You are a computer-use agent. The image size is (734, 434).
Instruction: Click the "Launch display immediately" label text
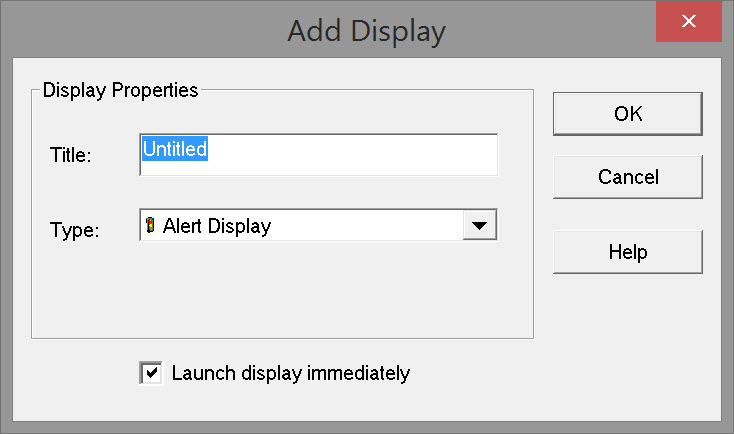(291, 373)
